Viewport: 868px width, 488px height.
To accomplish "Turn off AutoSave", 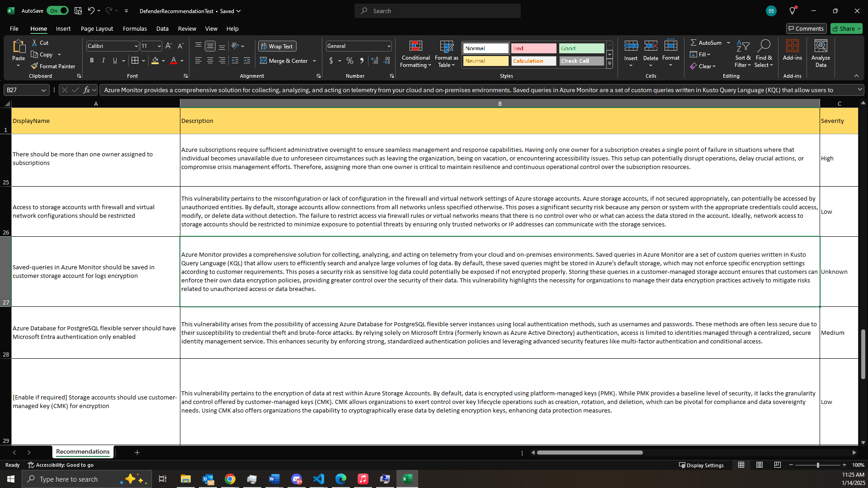I will pos(57,10).
